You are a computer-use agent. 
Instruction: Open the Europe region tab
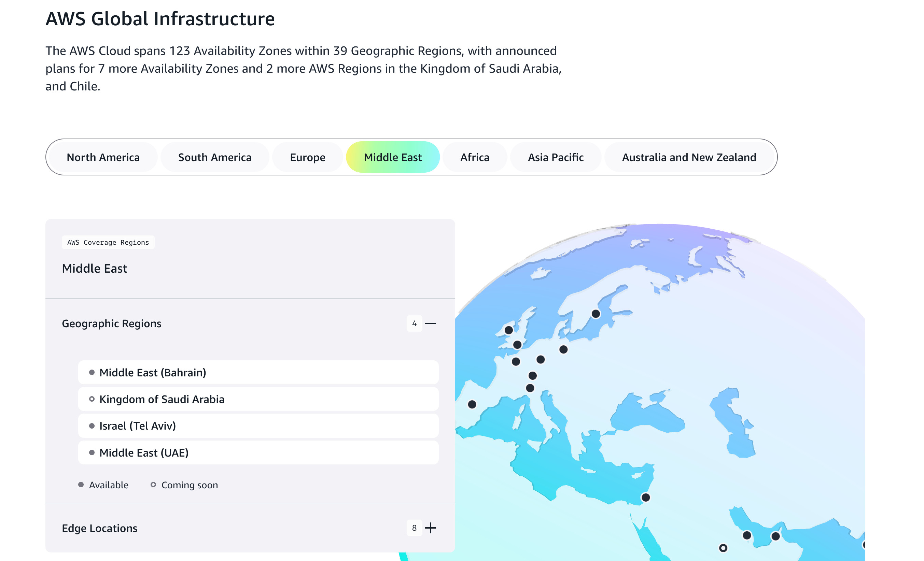307,157
